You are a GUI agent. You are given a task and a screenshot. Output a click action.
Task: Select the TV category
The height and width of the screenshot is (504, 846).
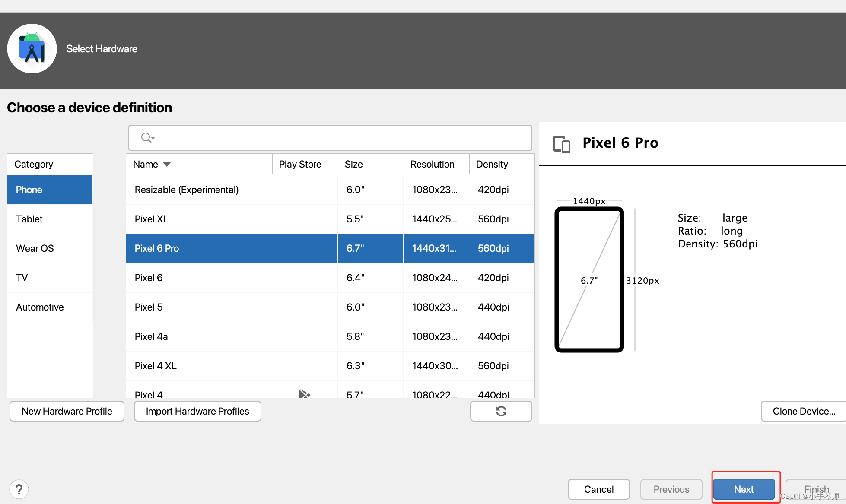click(50, 278)
